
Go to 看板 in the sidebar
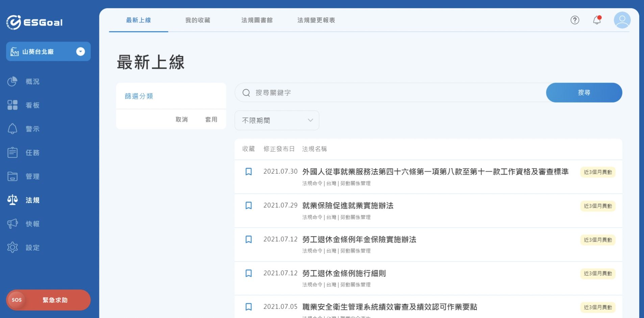32,105
